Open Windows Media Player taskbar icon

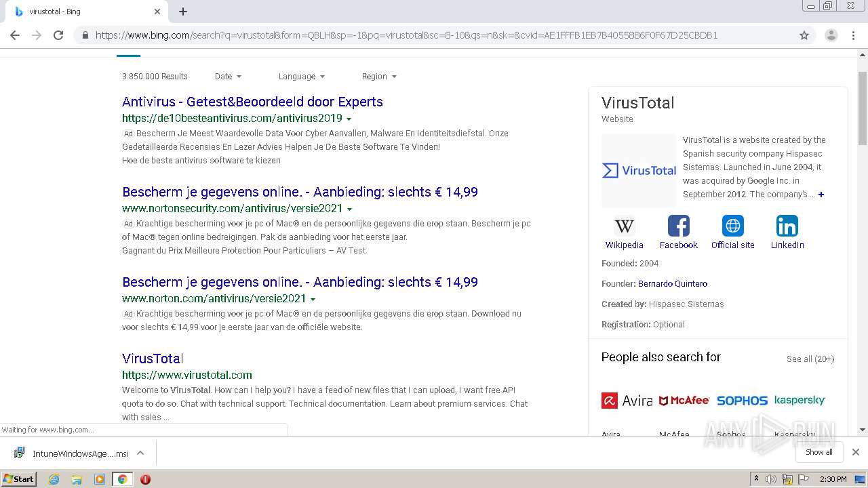pos(100,479)
